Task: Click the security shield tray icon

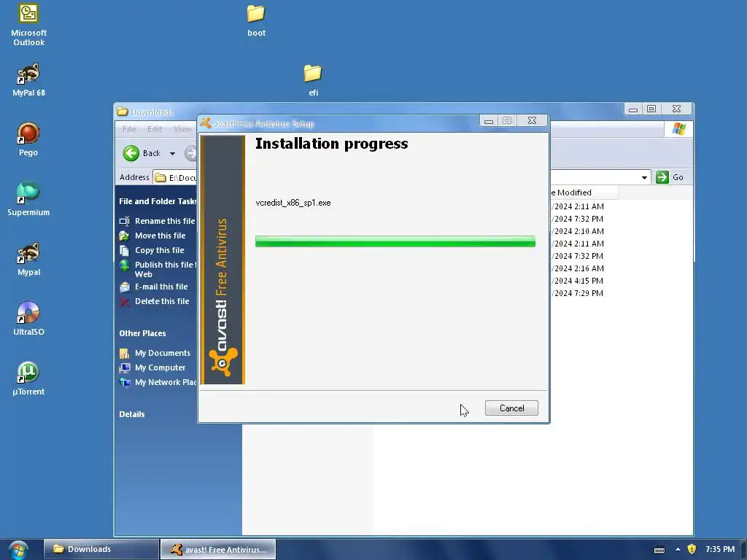Action: [x=692, y=549]
